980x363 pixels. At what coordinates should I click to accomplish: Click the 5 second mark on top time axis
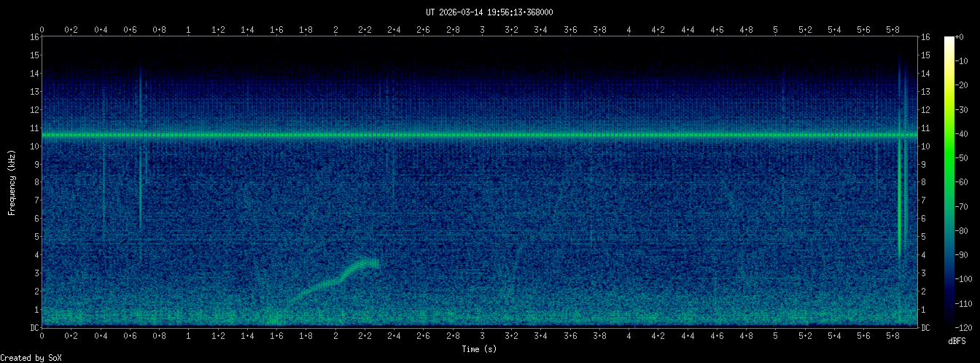pyautogui.click(x=776, y=29)
